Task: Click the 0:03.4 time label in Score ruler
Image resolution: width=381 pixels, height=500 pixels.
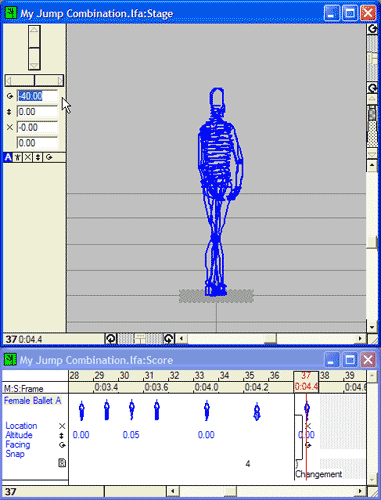Action: coord(106,387)
